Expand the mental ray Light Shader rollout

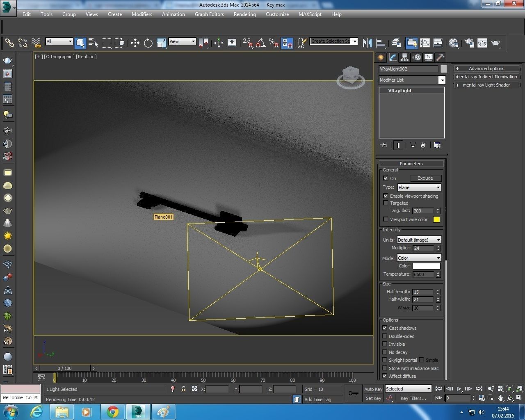[x=486, y=85]
